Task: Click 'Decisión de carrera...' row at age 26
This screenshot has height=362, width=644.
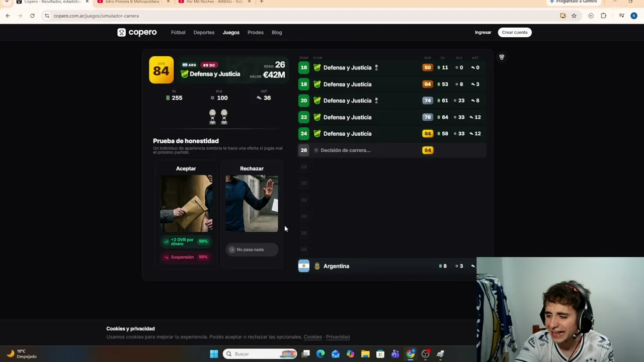Action: pos(392,150)
